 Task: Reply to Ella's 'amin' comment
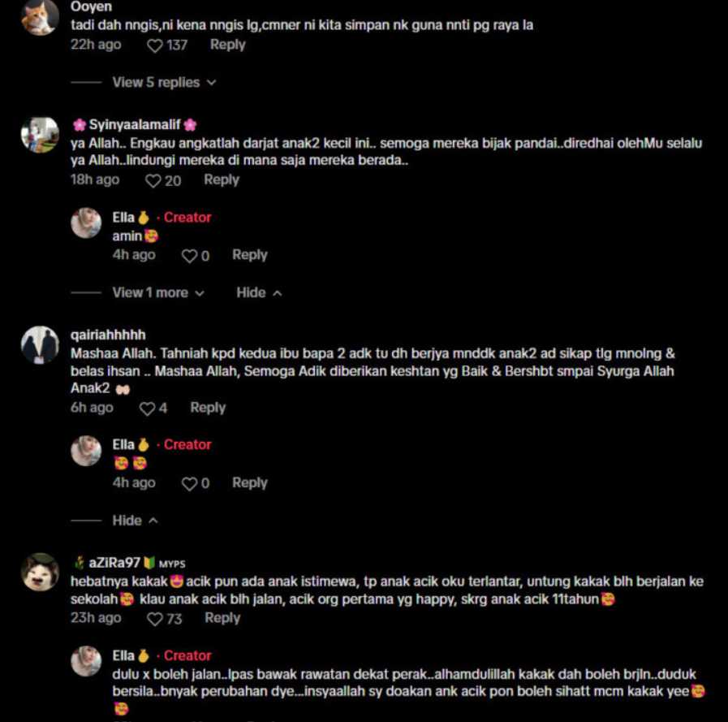(x=250, y=255)
